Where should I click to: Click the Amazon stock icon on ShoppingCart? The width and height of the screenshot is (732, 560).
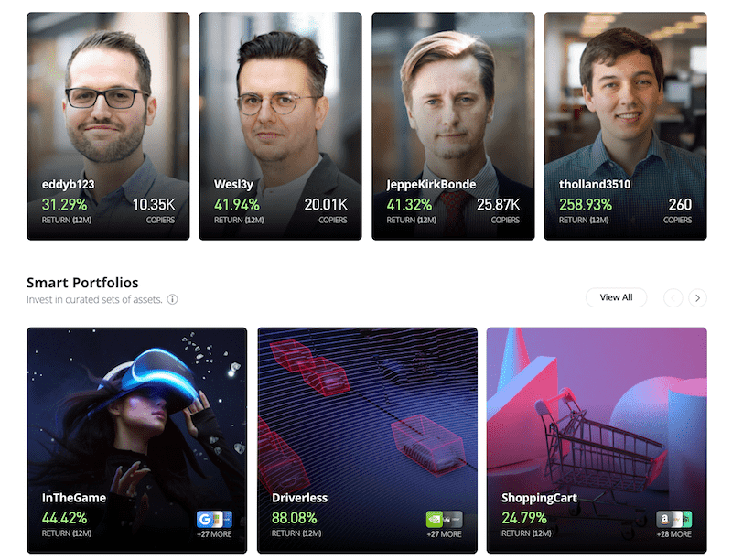[x=664, y=519]
